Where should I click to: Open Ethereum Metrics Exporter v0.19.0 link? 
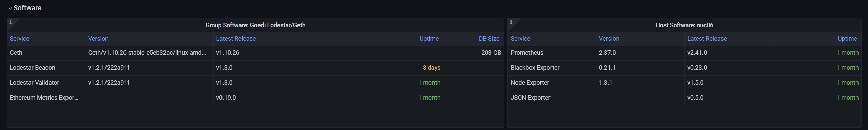(x=226, y=98)
